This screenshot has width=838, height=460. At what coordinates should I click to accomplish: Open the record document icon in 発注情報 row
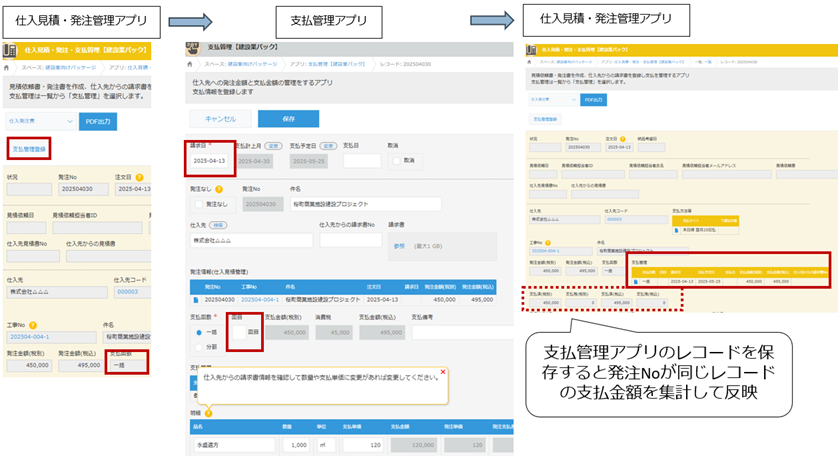click(194, 298)
